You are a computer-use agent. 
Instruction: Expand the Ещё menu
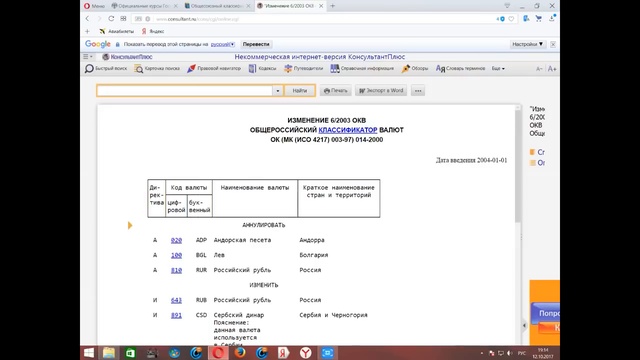click(x=498, y=69)
